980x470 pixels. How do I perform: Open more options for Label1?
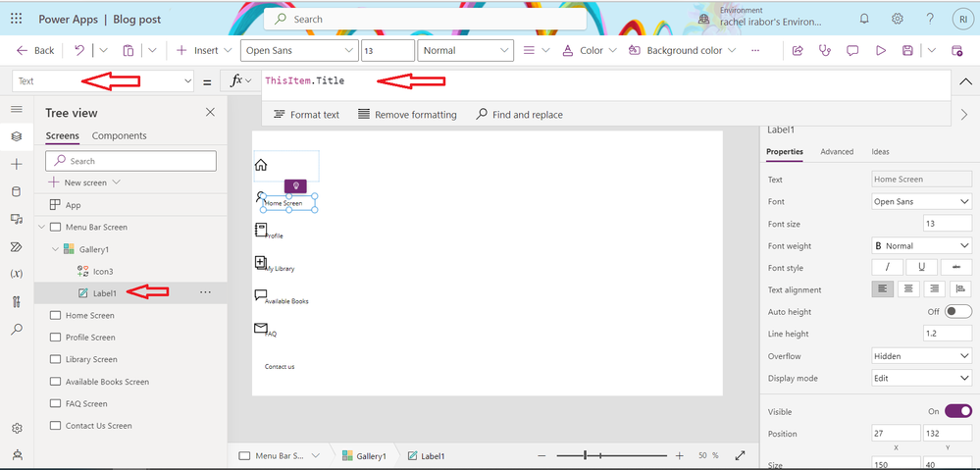(205, 291)
